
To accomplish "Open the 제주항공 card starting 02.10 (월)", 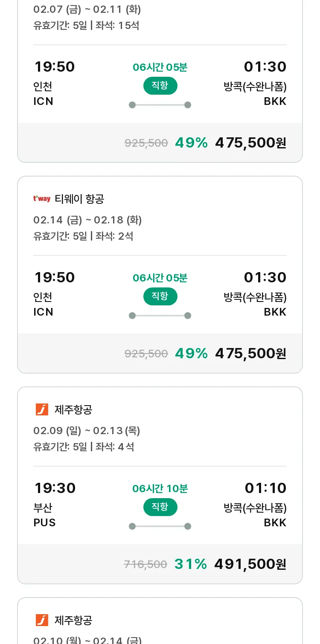I will (160, 623).
